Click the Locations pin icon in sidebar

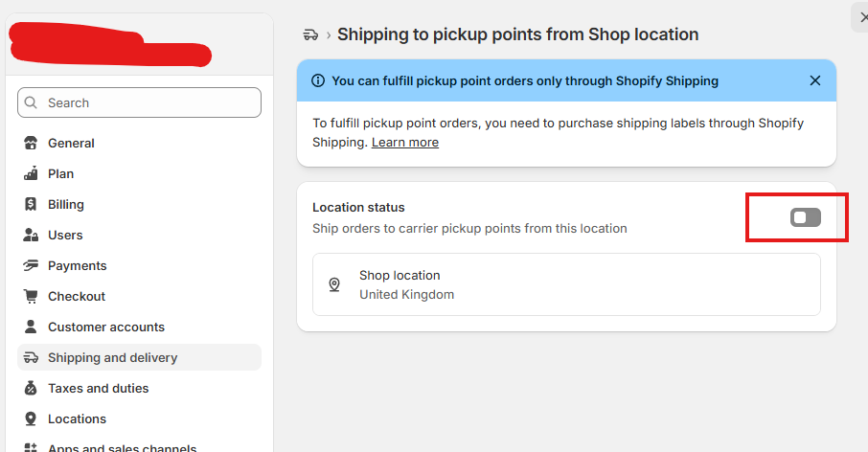pyautogui.click(x=31, y=418)
